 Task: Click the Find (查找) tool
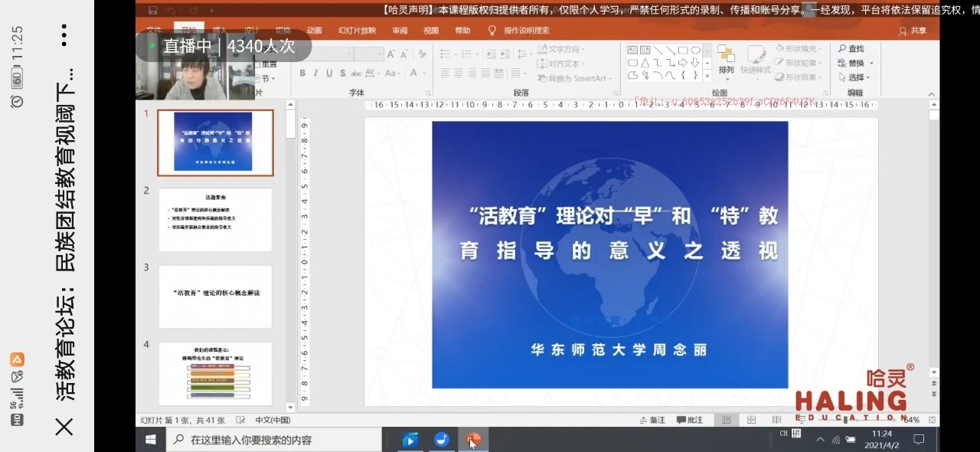coord(851,49)
